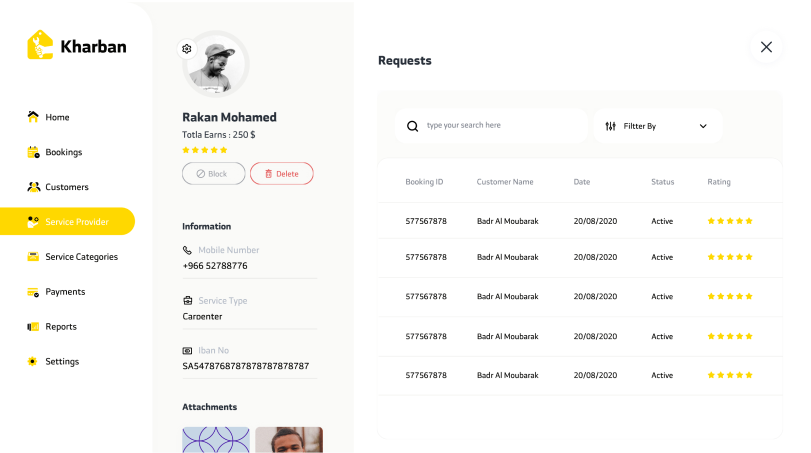Viewport: 811px width, 453px height.
Task: Click the search magnifier icon
Action: (x=412, y=126)
